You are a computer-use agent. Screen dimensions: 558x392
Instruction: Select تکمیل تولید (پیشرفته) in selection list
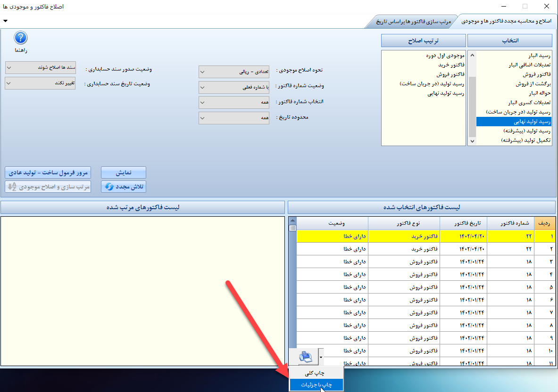click(x=514, y=140)
